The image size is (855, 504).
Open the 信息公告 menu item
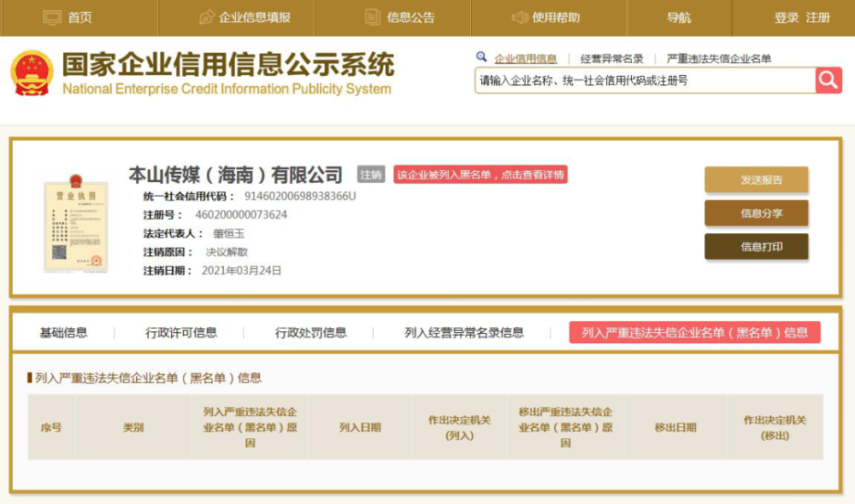pos(410,17)
